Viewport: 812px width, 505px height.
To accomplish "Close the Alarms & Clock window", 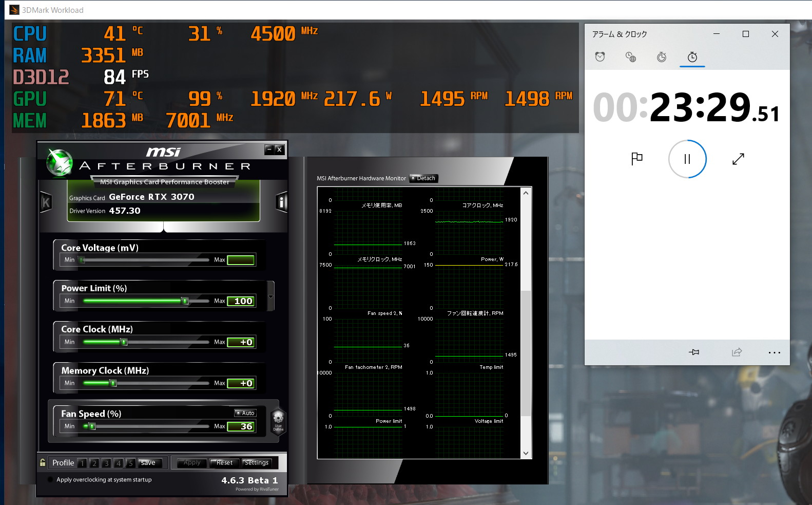I will pos(775,34).
